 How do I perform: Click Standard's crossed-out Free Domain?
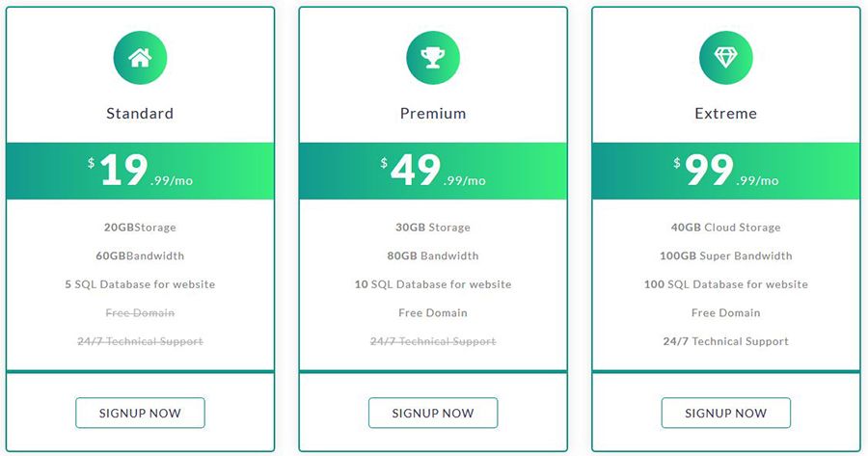point(140,313)
